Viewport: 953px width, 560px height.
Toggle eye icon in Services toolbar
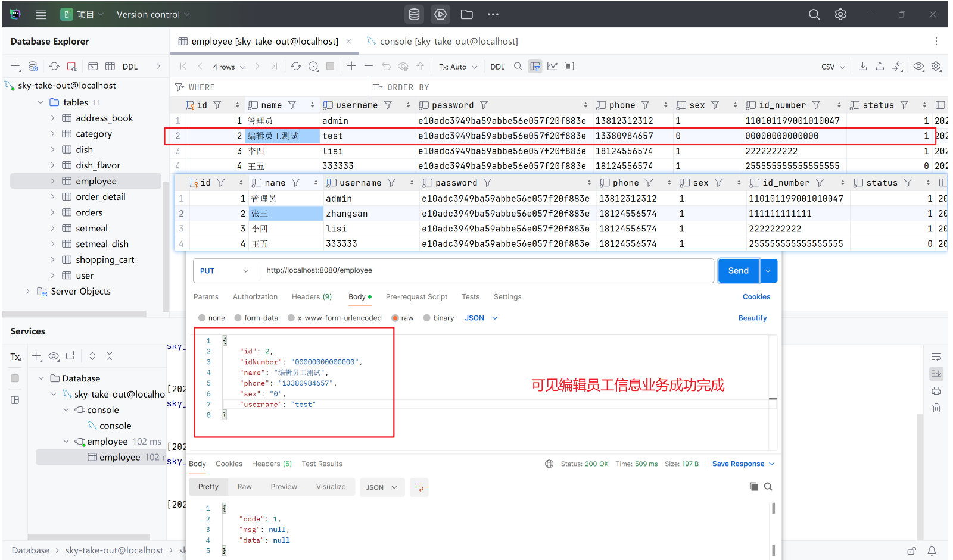(x=54, y=356)
